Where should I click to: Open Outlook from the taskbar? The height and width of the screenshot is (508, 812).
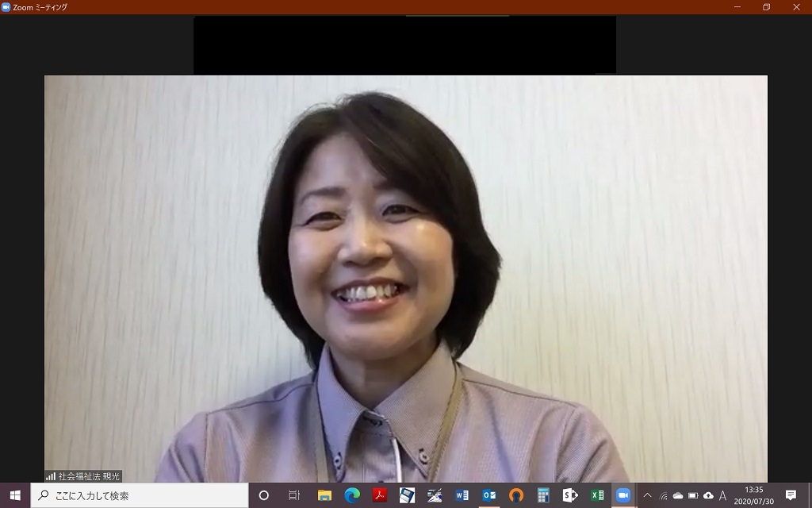[489, 495]
